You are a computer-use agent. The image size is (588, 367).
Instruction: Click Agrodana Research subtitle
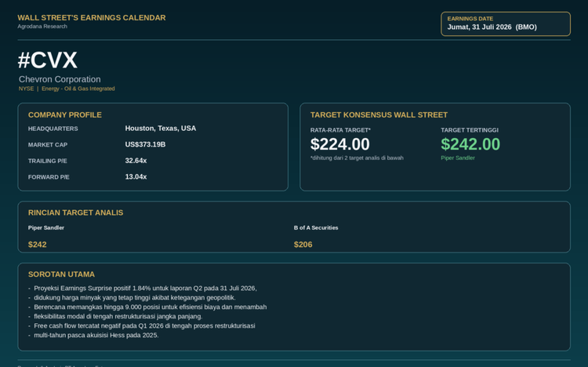coord(42,26)
